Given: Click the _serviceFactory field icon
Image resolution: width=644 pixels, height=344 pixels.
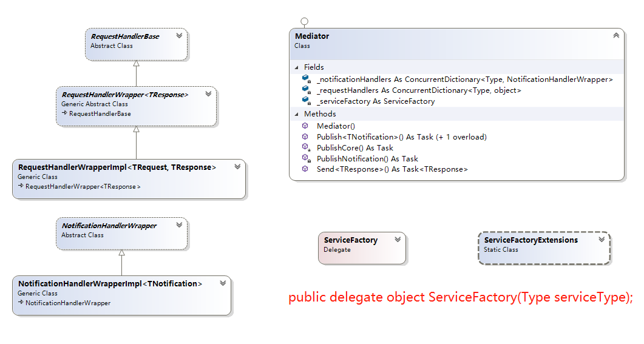Looking at the screenshot, I should point(306,101).
